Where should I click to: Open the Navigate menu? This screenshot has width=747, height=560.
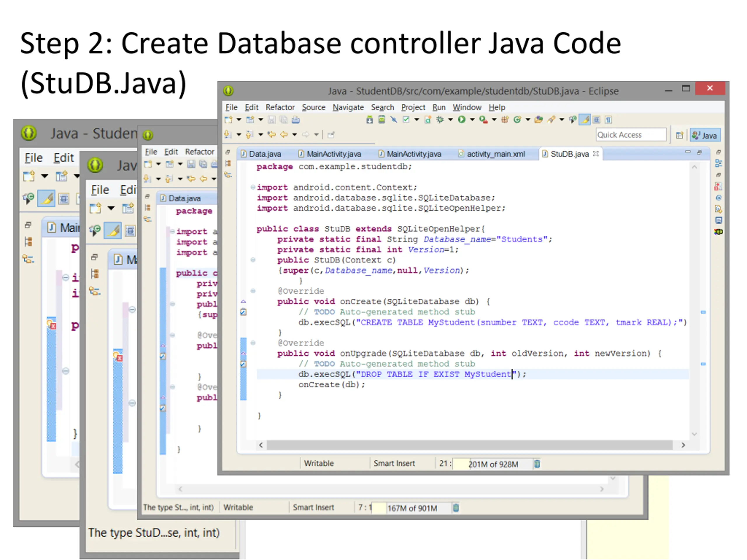[348, 107]
